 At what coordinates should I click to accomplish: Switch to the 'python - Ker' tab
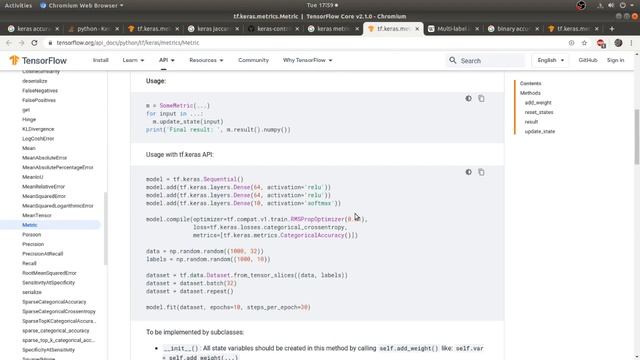[93, 29]
